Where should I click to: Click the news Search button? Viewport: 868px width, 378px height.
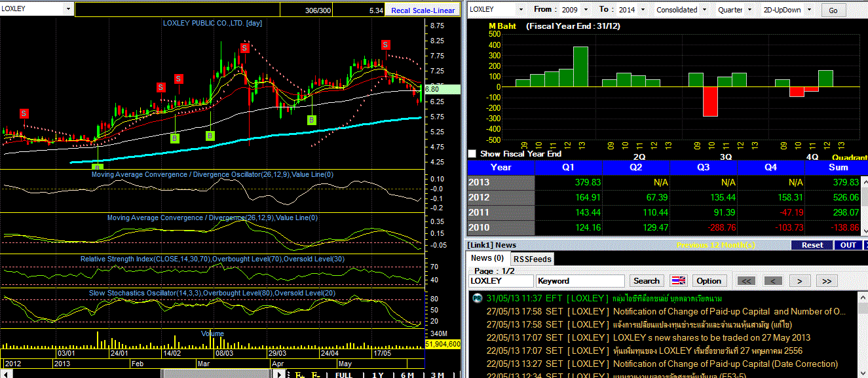[x=647, y=281]
